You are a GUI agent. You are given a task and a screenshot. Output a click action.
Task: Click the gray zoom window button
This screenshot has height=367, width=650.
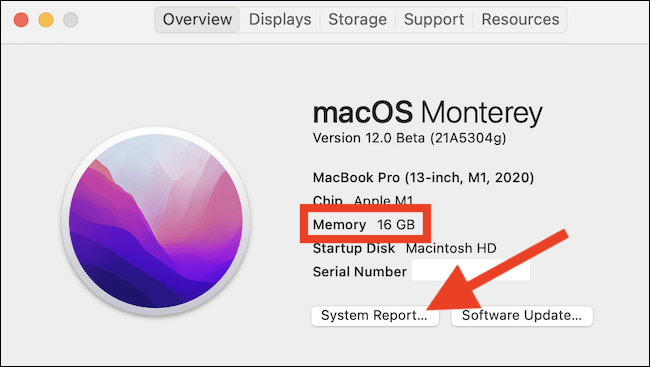(x=70, y=19)
